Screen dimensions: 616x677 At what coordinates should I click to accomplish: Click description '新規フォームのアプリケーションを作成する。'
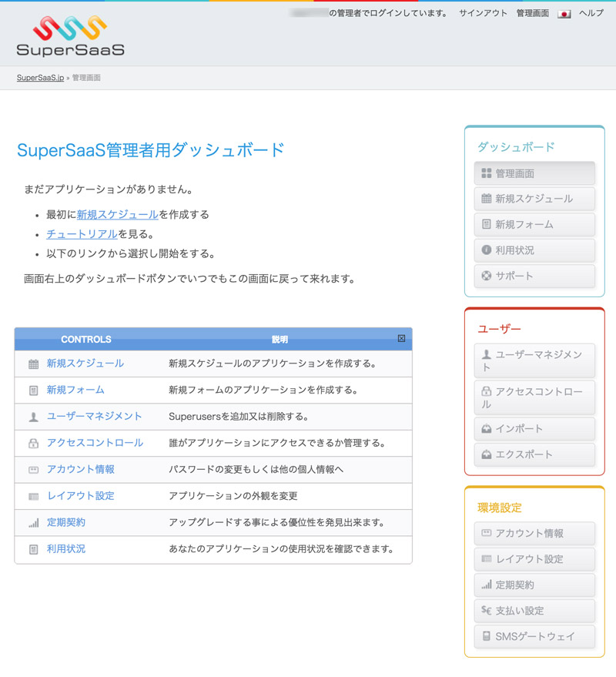(x=263, y=390)
